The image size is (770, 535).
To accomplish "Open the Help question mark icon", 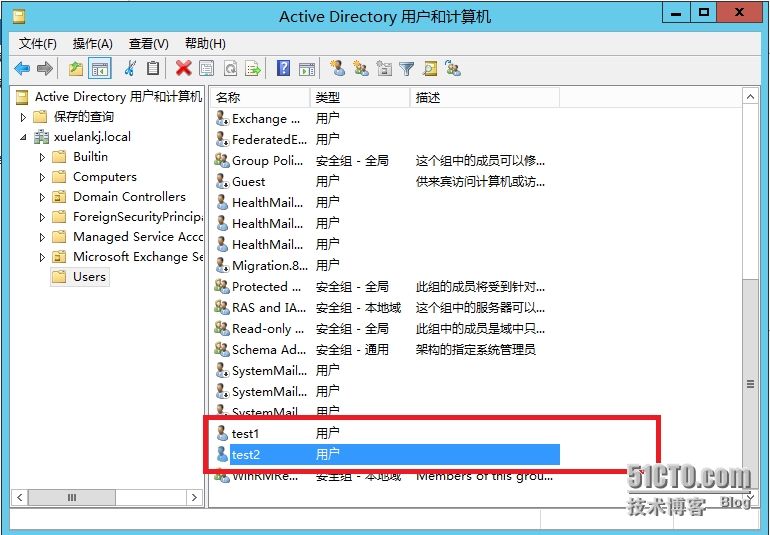I will point(283,68).
